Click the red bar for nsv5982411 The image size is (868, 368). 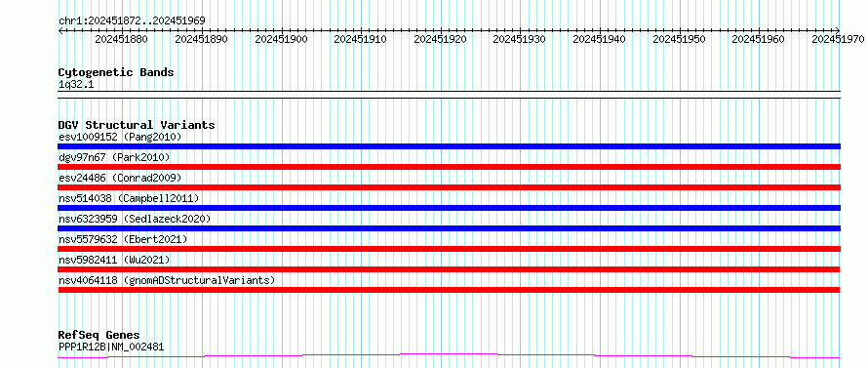449,269
